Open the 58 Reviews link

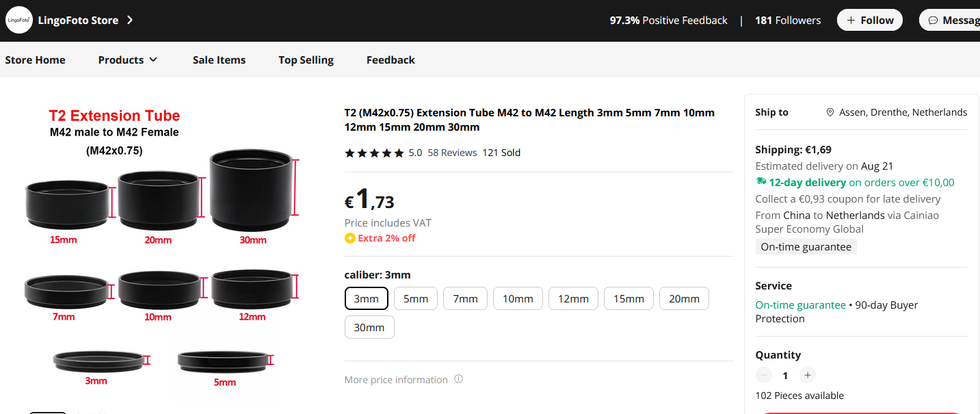pyautogui.click(x=452, y=153)
